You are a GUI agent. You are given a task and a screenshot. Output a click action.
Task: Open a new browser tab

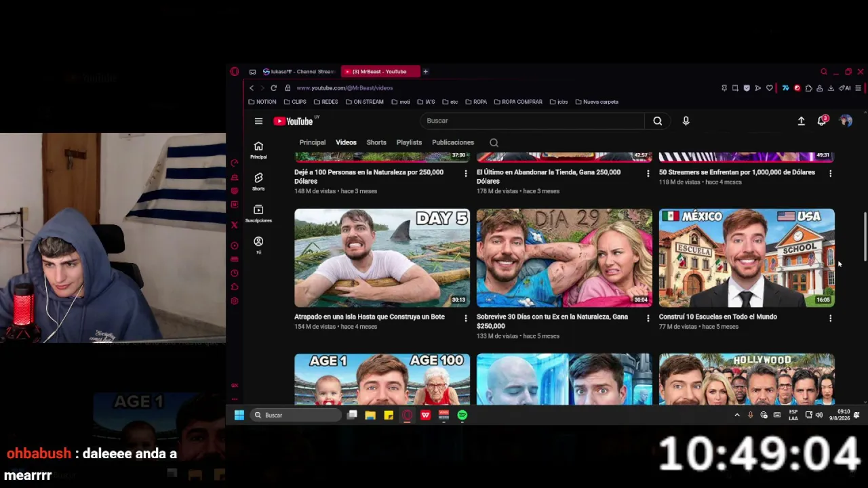[x=425, y=71]
